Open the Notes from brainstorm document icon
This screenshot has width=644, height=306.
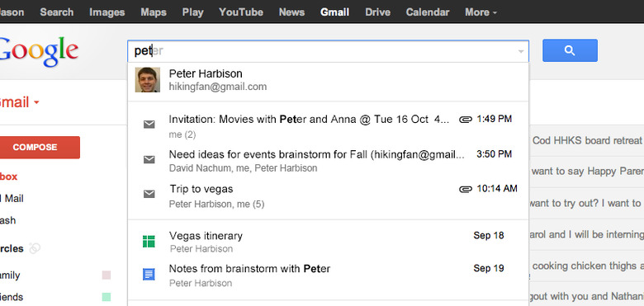click(149, 275)
